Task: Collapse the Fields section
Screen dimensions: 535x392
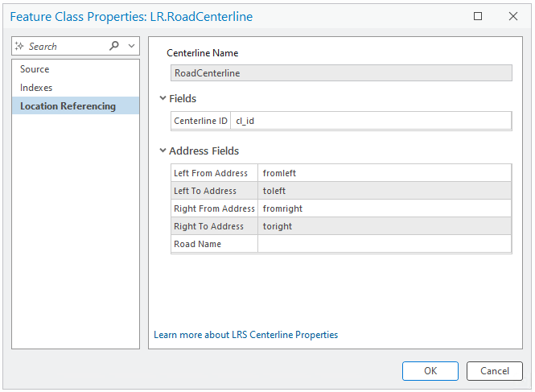Action: coord(163,98)
